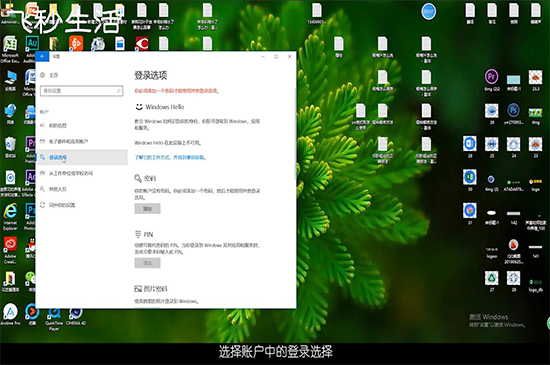
Task: Open the Recycle Bin desktop icon
Action: (x=10, y=148)
